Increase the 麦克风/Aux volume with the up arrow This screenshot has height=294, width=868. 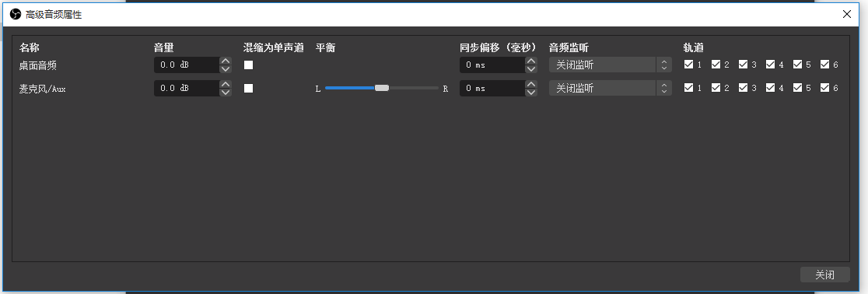point(226,84)
